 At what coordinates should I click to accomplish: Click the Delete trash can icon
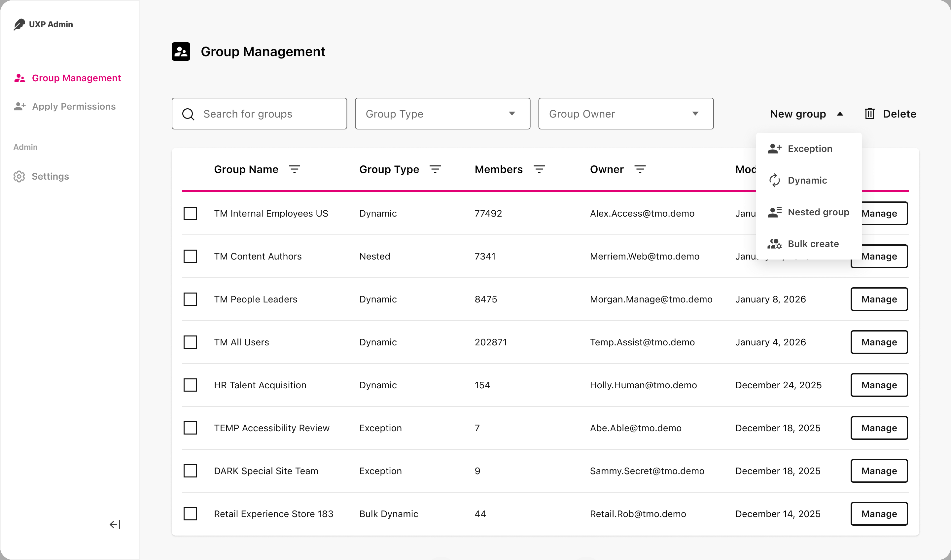point(869,114)
